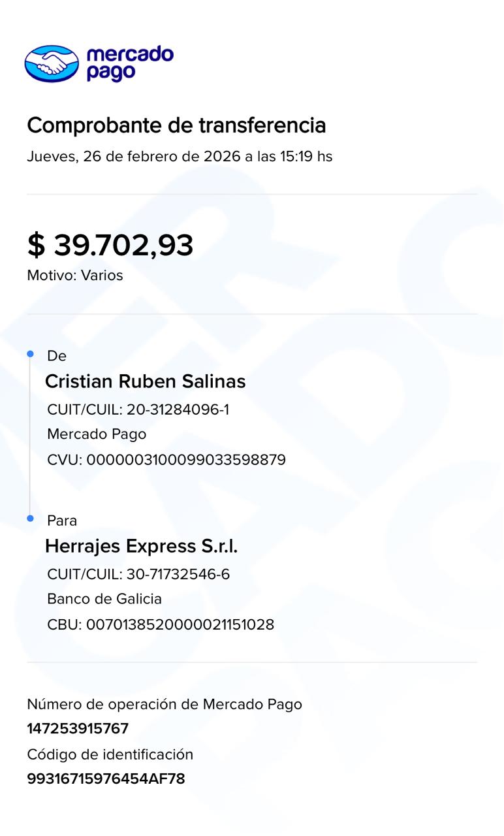Click the Motivo: Varios text
Image resolution: width=504 pixels, height=836 pixels.
pos(75,276)
